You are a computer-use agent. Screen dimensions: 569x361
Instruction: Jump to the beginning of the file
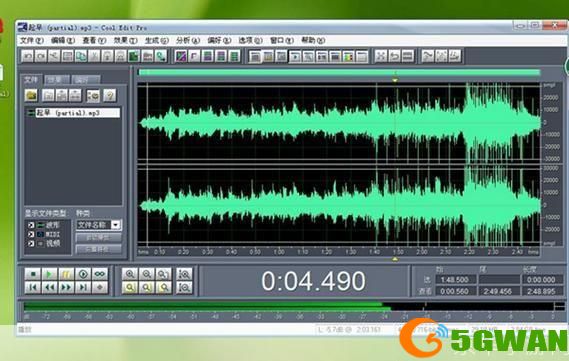(x=33, y=287)
